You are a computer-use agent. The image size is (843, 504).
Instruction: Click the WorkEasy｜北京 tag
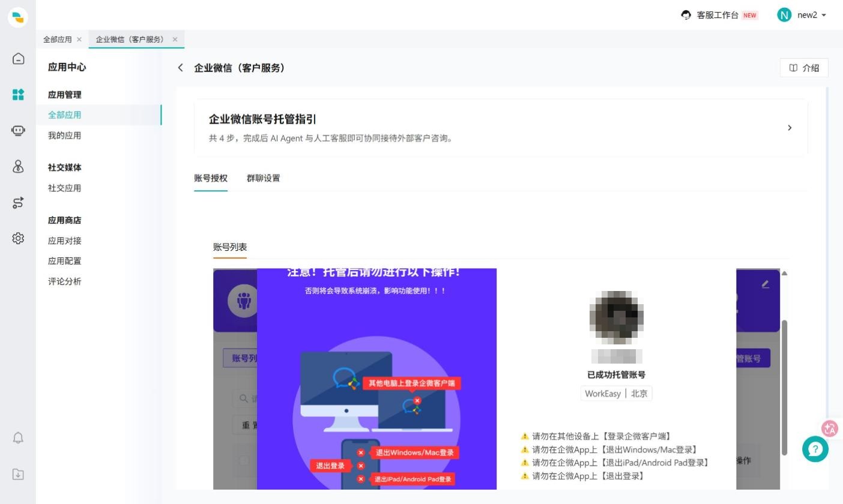click(x=617, y=394)
